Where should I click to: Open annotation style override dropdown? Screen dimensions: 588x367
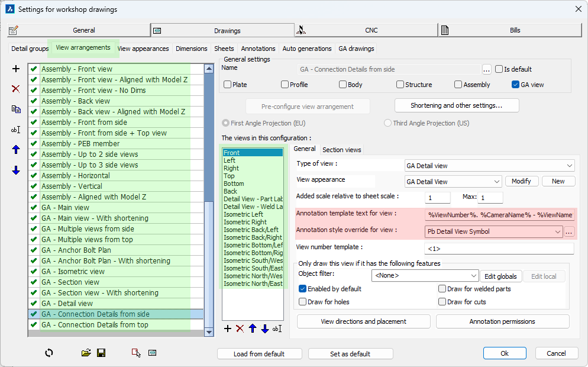click(x=557, y=232)
